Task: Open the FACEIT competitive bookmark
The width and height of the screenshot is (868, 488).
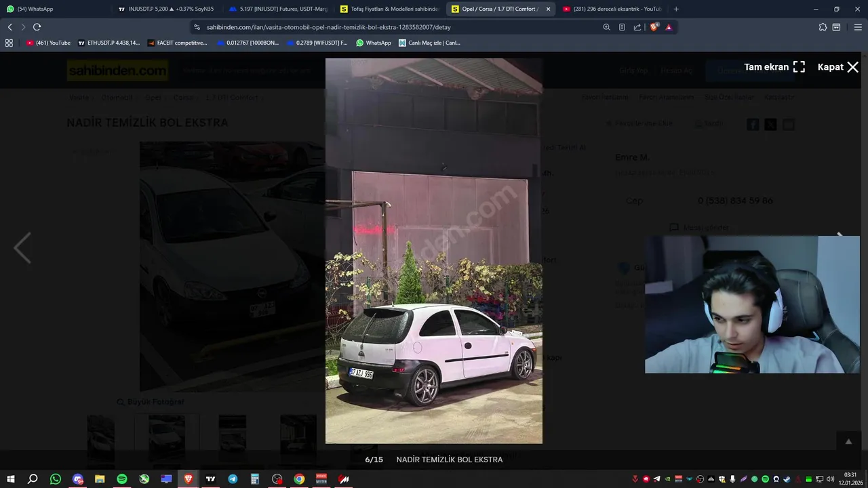Action: point(177,43)
